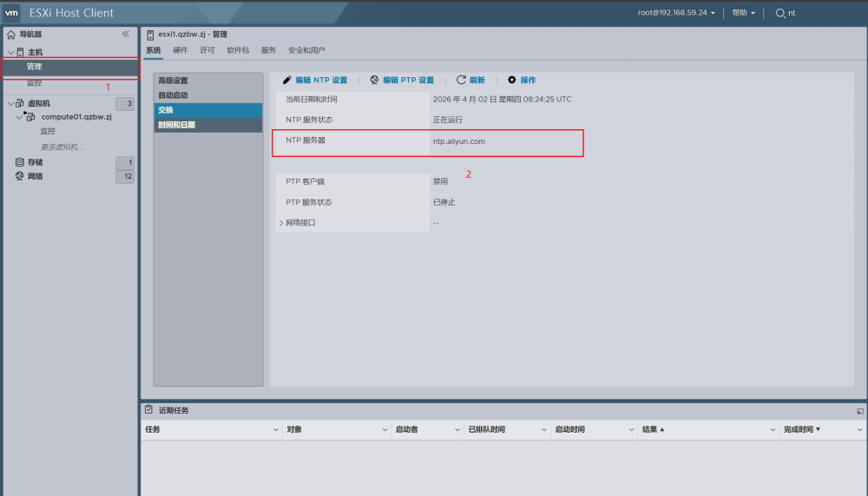868x496 pixels.
Task: Click the Networking globe icon in the navigator
Action: (19, 176)
